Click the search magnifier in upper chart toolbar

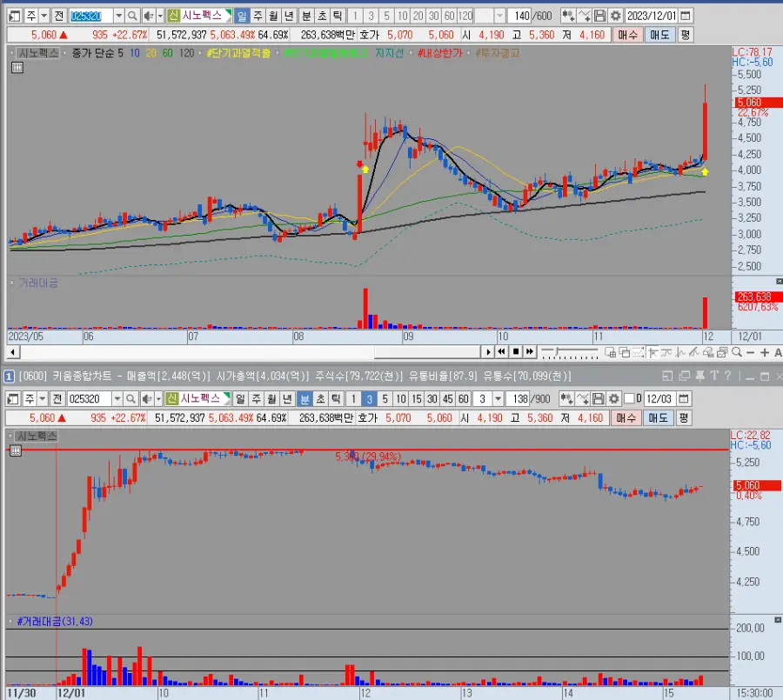[132, 16]
